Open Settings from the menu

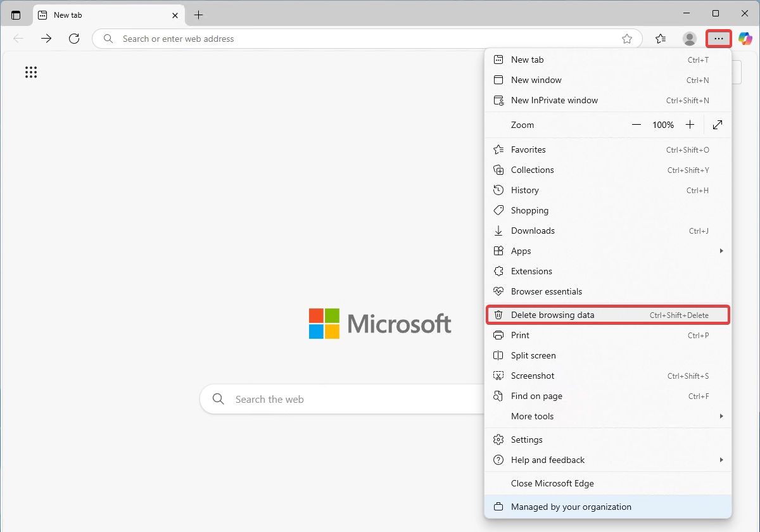[x=608, y=440]
